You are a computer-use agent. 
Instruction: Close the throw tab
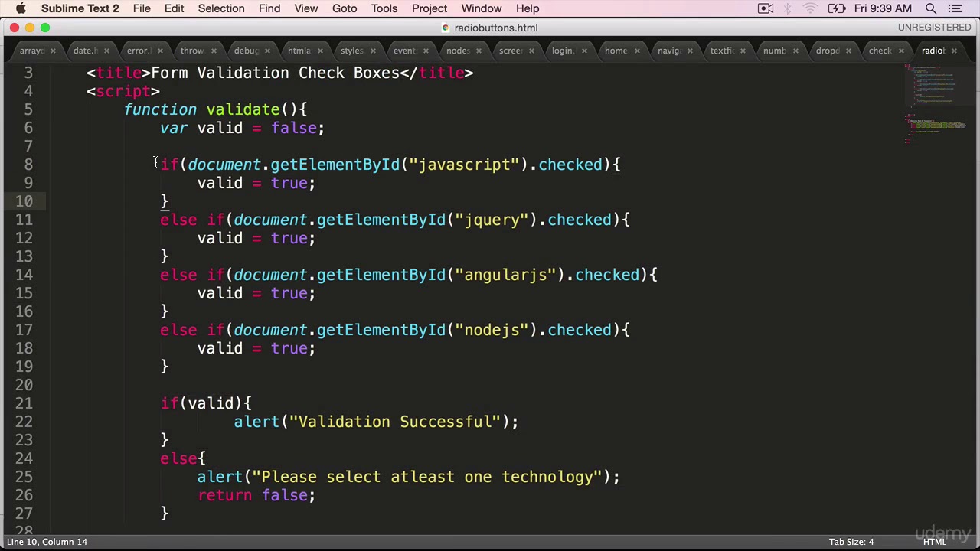tap(214, 51)
